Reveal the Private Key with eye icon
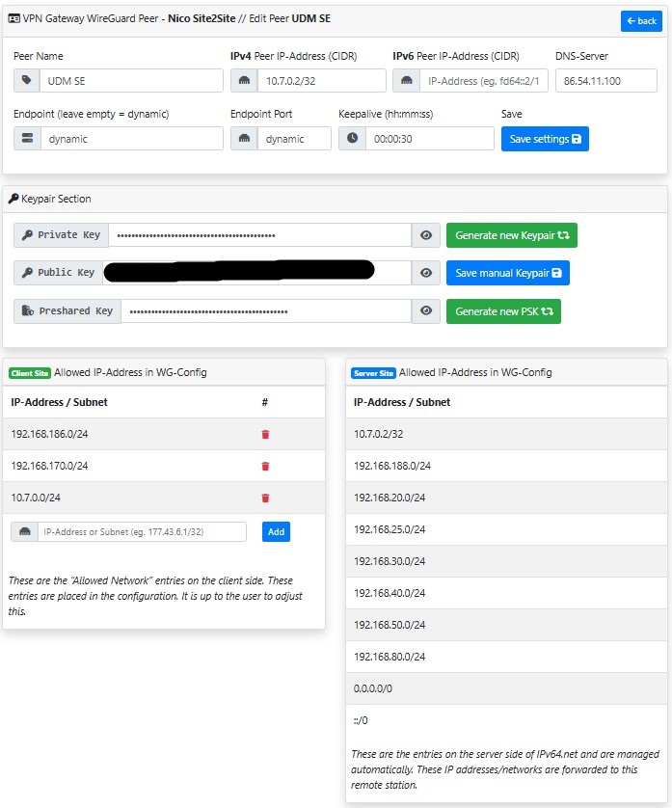Image resolution: width=672 pixels, height=808 pixels. pos(425,235)
